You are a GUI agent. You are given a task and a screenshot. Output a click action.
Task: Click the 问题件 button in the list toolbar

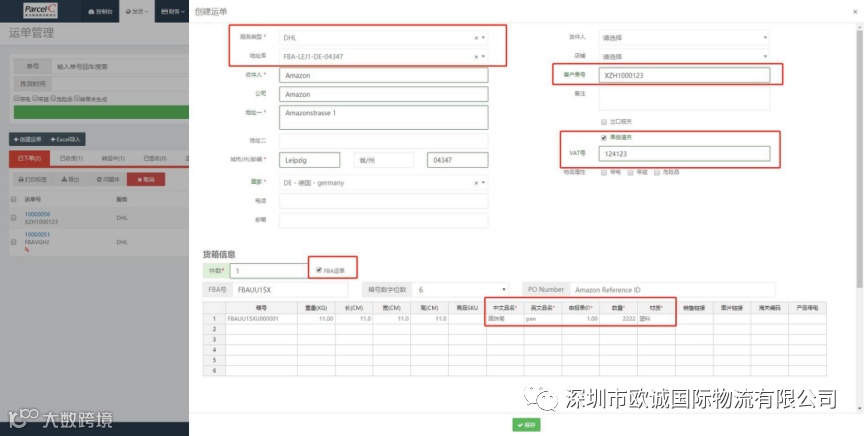click(x=108, y=179)
